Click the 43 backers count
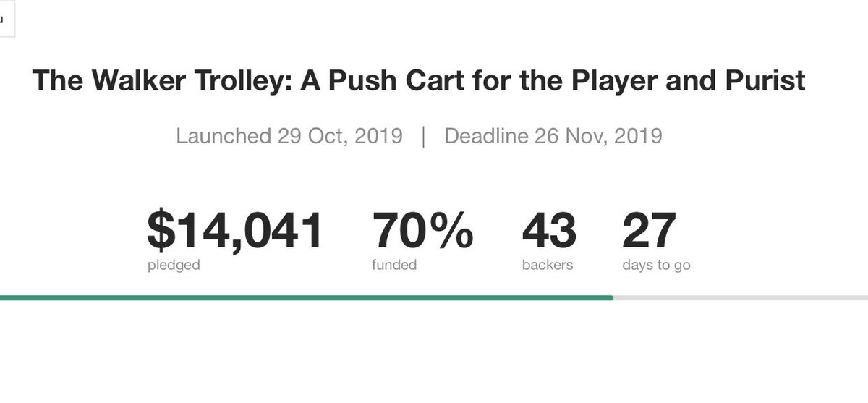The width and height of the screenshot is (868, 403). [x=549, y=231]
